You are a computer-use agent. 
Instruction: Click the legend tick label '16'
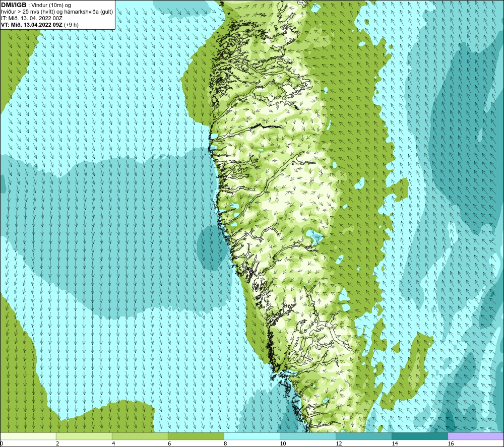click(450, 444)
